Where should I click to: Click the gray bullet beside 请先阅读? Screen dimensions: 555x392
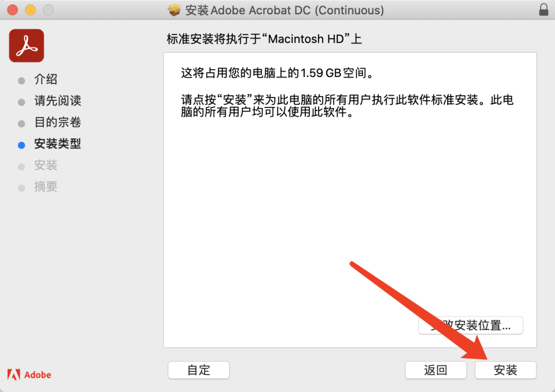[22, 102]
